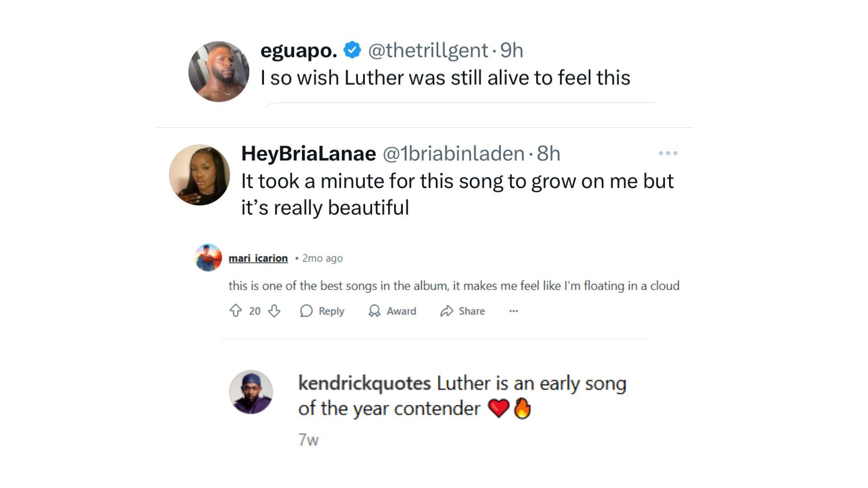
Task: Click the @1briabinladen handle
Action: 453,154
